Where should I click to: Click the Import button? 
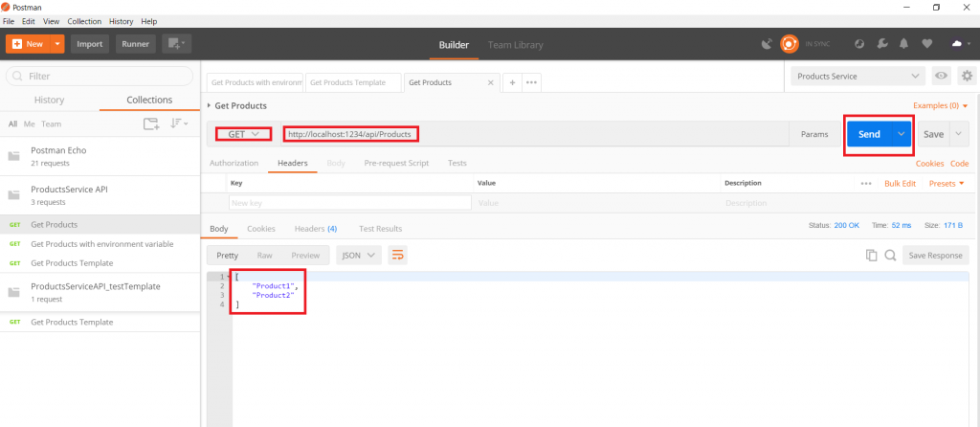(90, 44)
